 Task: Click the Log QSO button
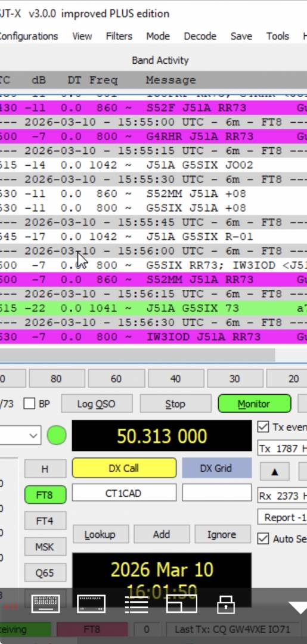point(97,404)
